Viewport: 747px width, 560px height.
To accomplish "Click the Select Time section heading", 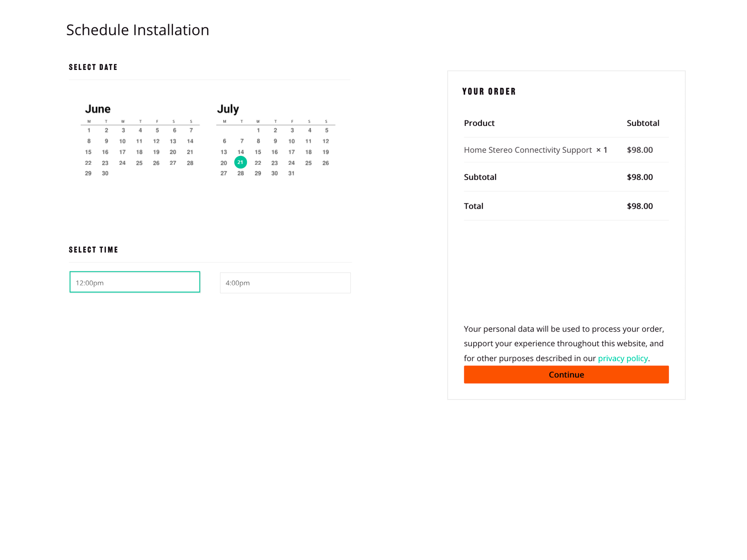I will 94,250.
